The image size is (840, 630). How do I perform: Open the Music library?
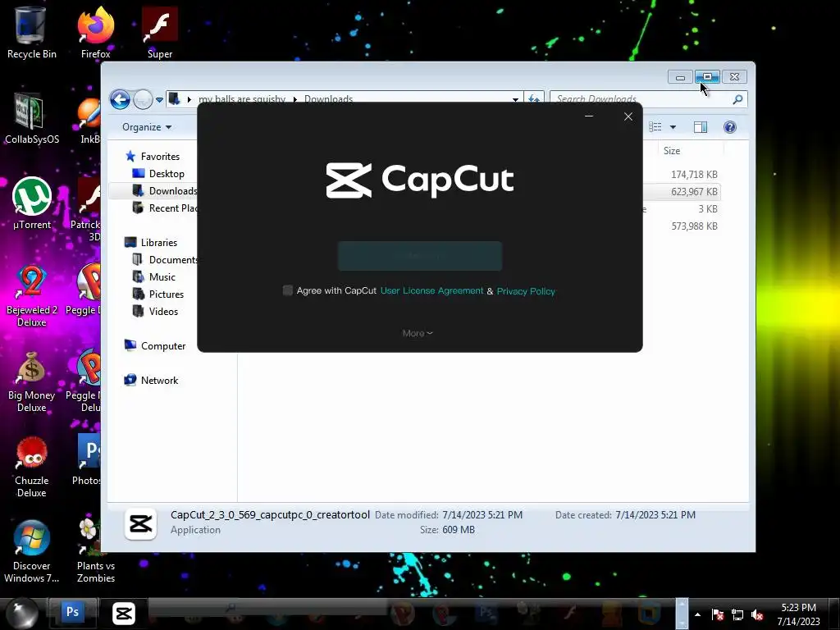[x=162, y=277]
